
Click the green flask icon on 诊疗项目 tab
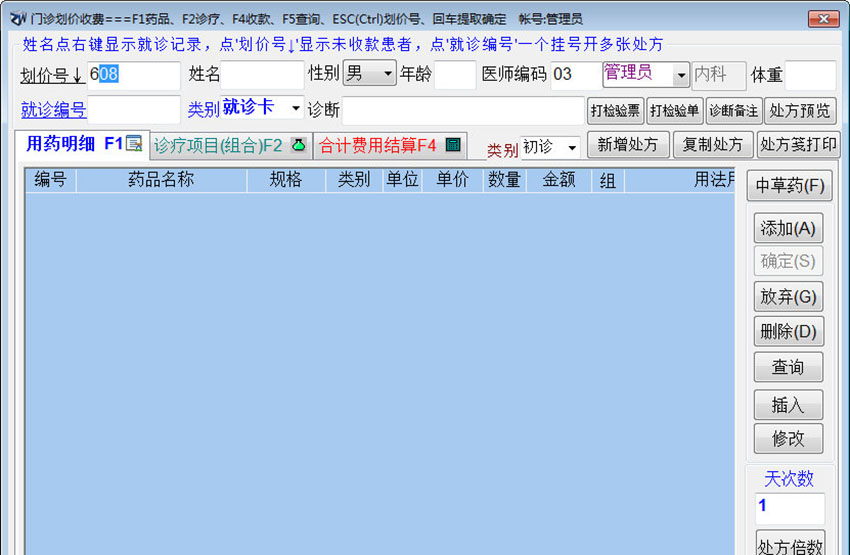[299, 145]
